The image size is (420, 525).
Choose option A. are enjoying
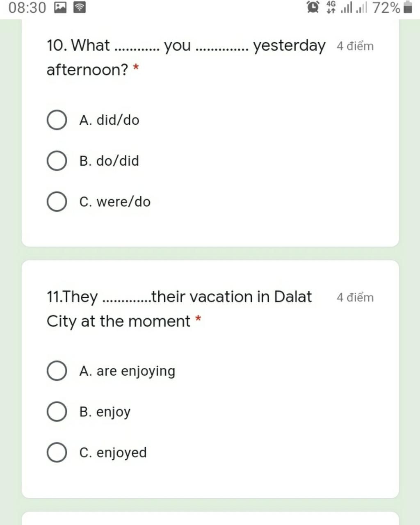(111, 371)
